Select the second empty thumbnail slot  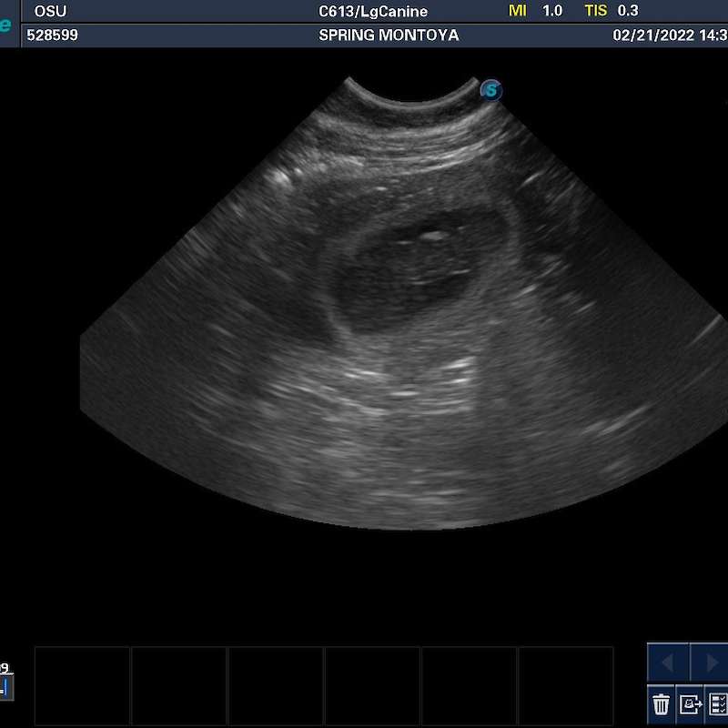coord(179,685)
